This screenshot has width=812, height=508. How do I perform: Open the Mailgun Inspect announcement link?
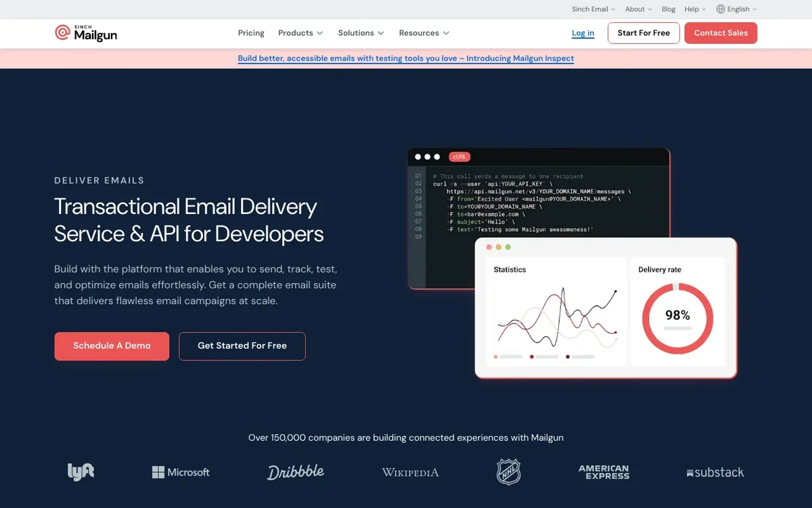405,58
